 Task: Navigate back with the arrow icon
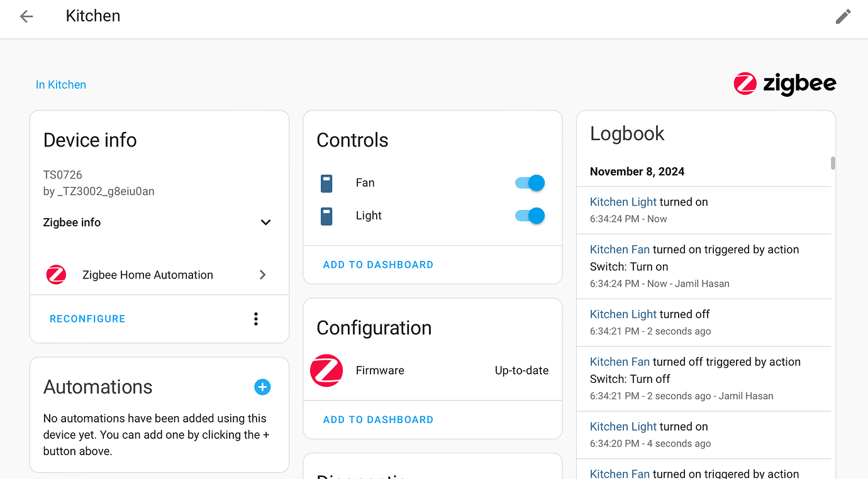click(26, 16)
